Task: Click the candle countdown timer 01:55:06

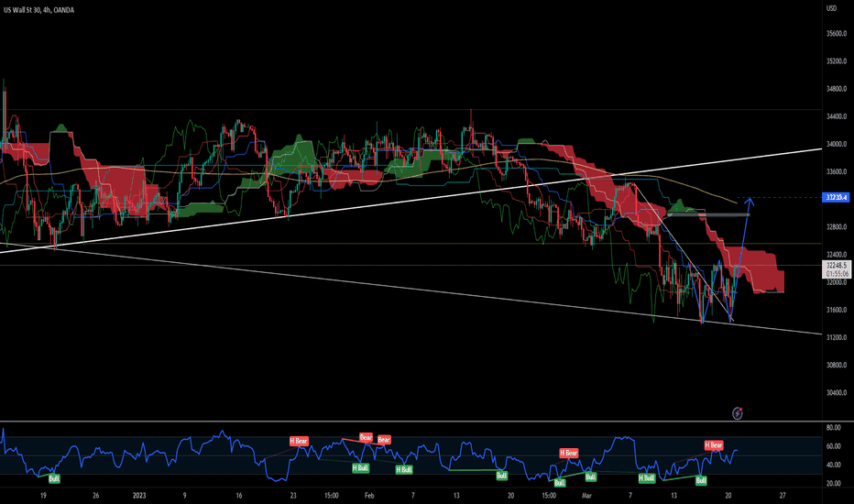Action: pyautogui.click(x=836, y=273)
